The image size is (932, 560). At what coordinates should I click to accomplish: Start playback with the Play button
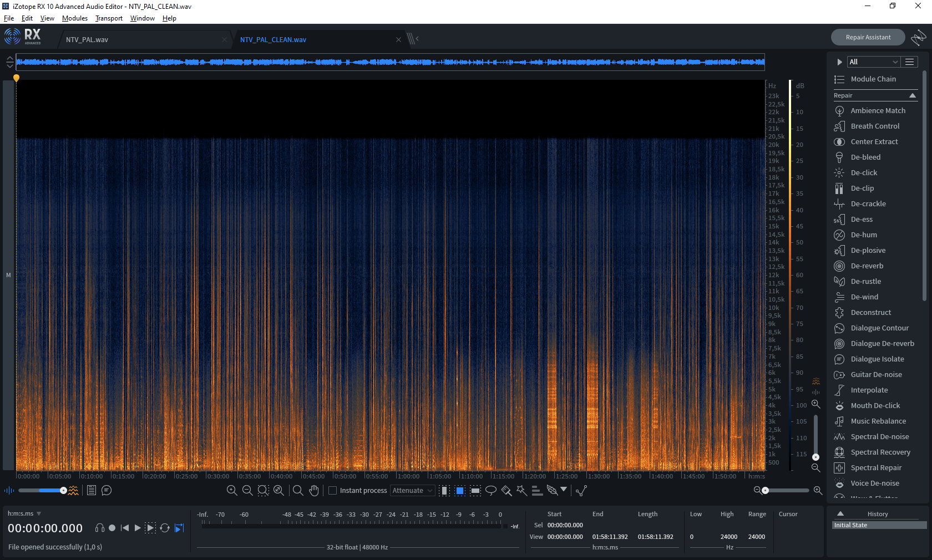tap(138, 528)
